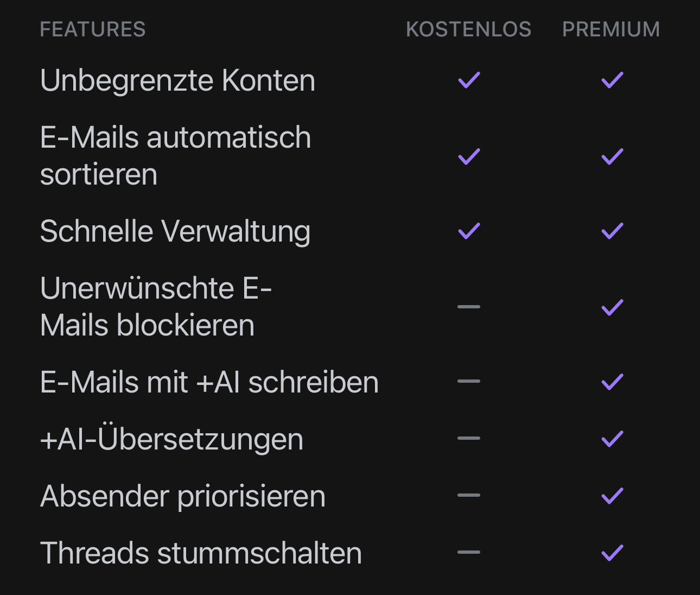Click the KOSTENLOS column header
This screenshot has height=595, width=700.
[x=468, y=29]
